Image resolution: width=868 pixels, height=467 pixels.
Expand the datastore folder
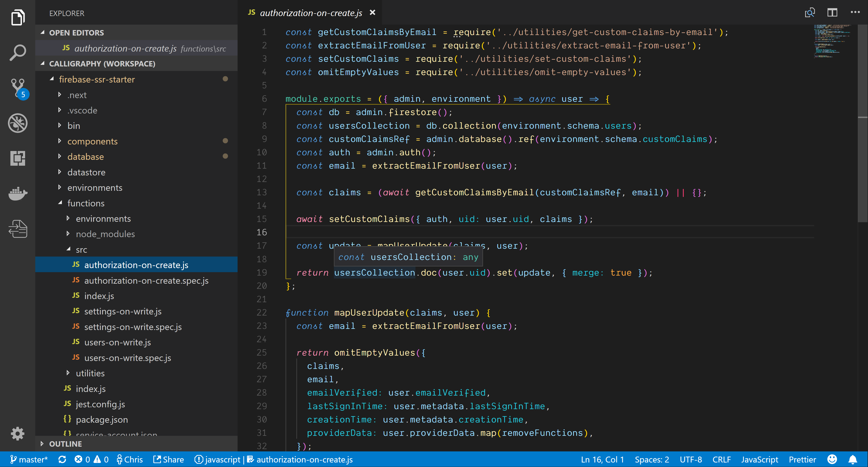[136, 172]
